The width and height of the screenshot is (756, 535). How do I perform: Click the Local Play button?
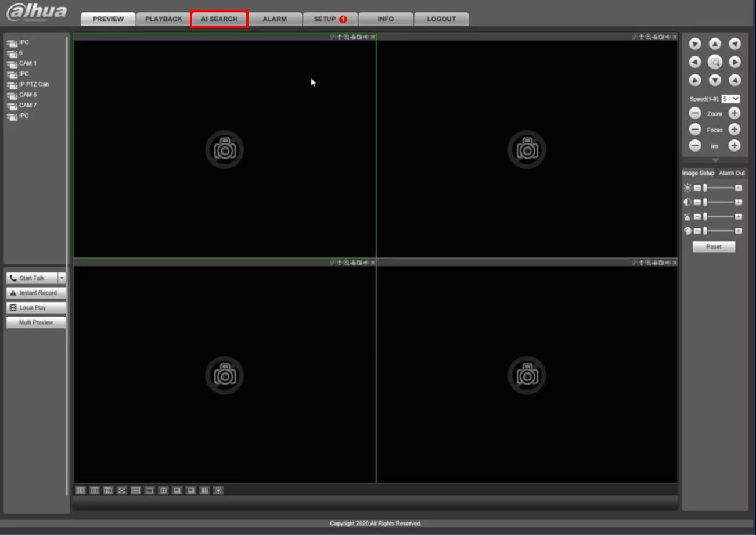(x=36, y=308)
